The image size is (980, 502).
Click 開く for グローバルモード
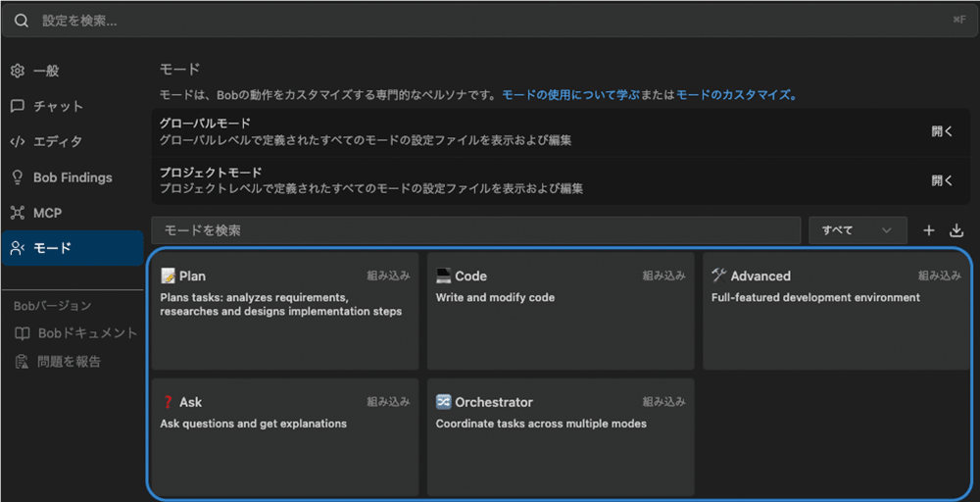(942, 132)
